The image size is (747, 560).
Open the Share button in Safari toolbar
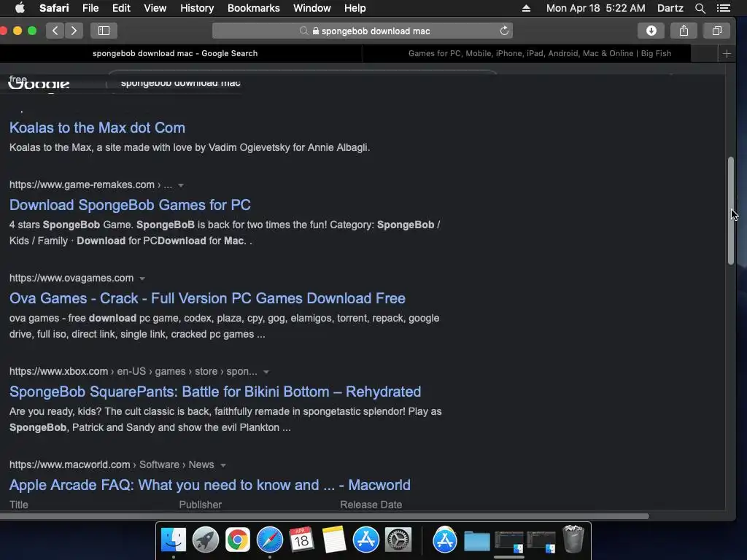684,31
